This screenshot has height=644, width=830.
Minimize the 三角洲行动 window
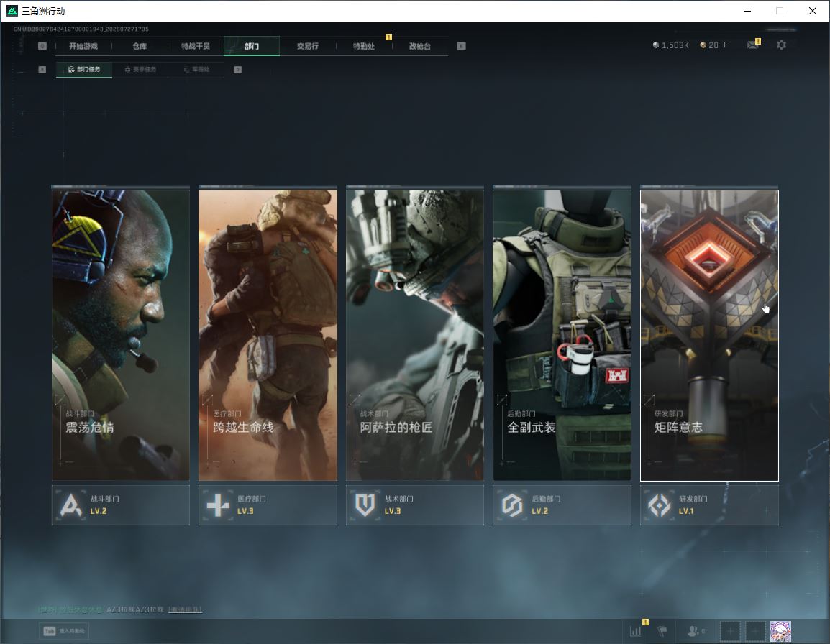pos(747,11)
